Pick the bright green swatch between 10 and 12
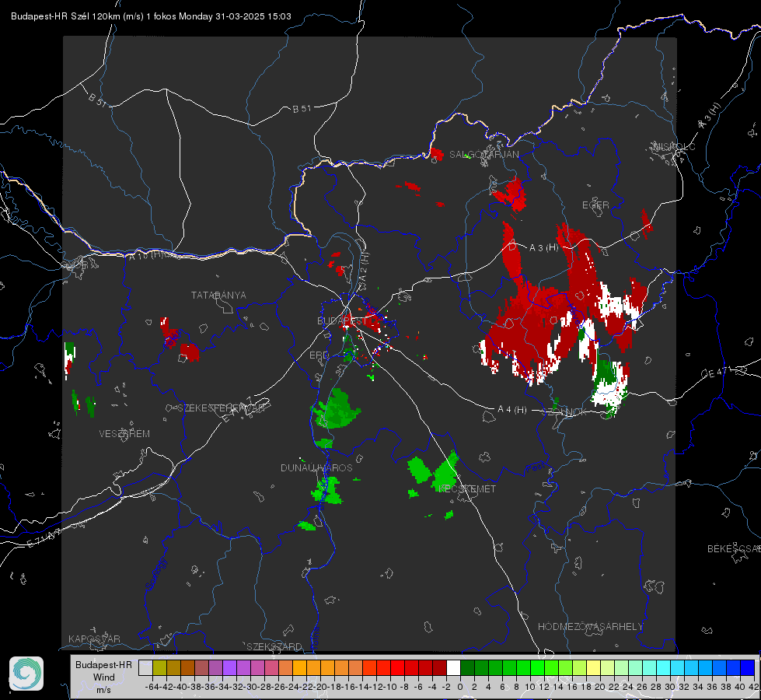This screenshot has height=700, width=761. [x=537, y=667]
